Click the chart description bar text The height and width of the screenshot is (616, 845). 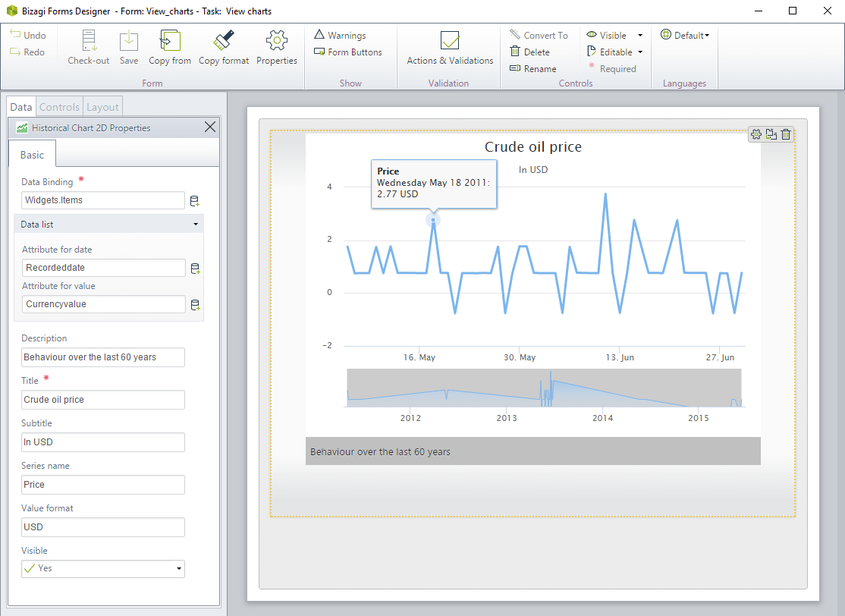[380, 451]
